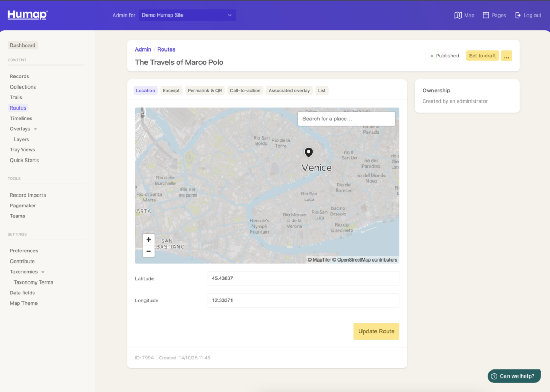This screenshot has height=392, width=550.
Task: Click the help icon on Can we help button
Action: (x=494, y=376)
